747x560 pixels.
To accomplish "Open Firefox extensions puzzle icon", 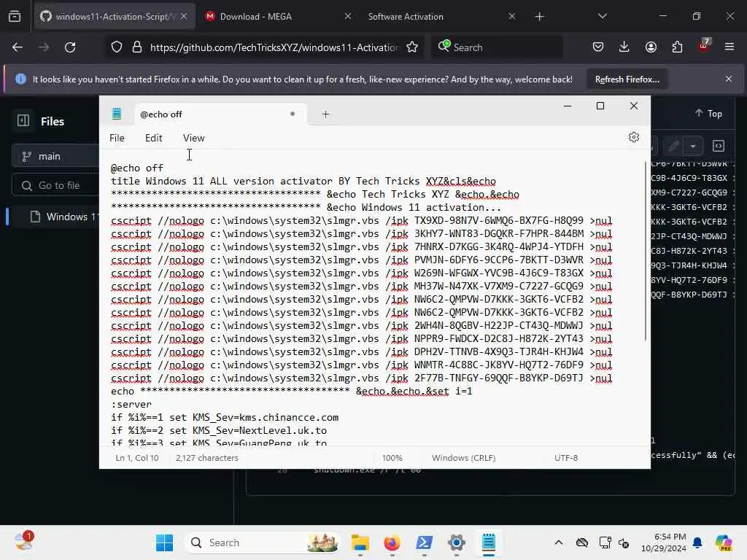I will [677, 47].
